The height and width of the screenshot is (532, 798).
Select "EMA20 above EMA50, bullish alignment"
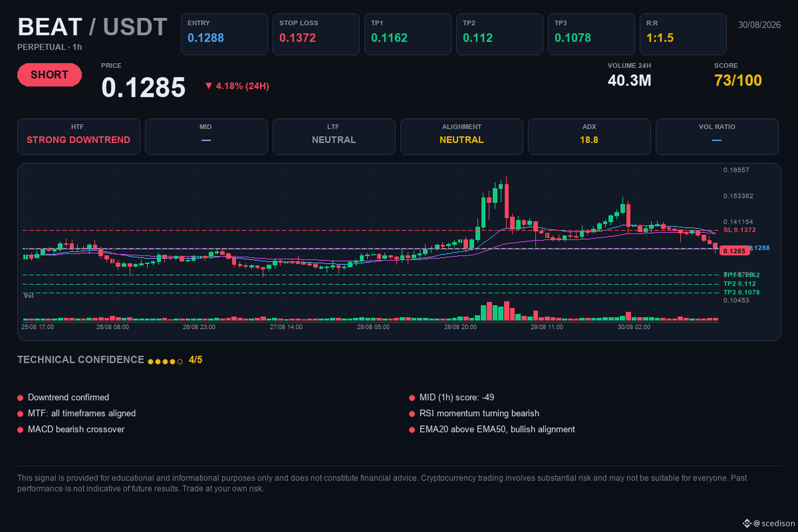[x=497, y=429]
